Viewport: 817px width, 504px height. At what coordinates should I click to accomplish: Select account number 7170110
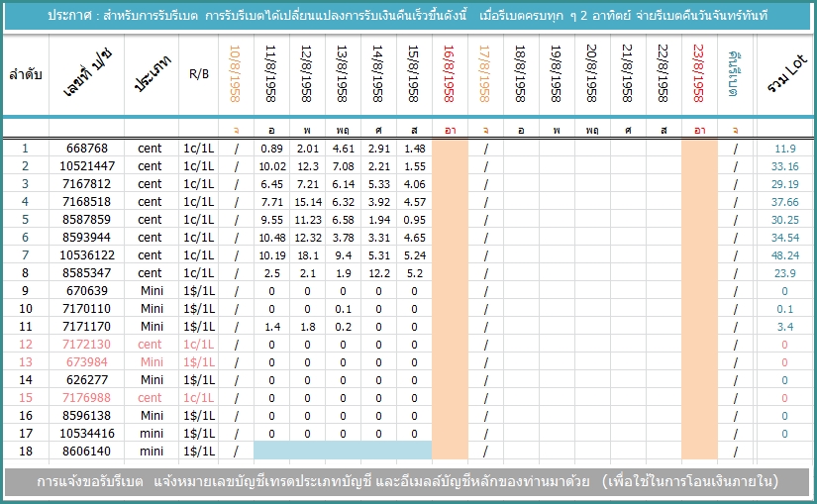point(87,309)
